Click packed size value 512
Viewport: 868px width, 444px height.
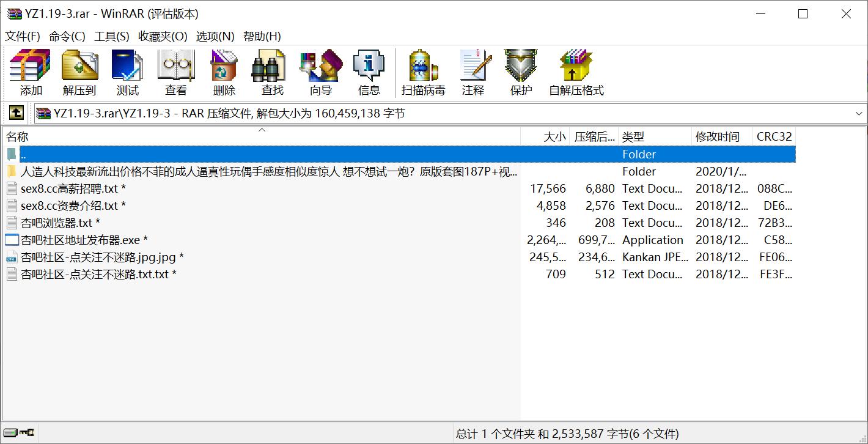[x=605, y=274]
